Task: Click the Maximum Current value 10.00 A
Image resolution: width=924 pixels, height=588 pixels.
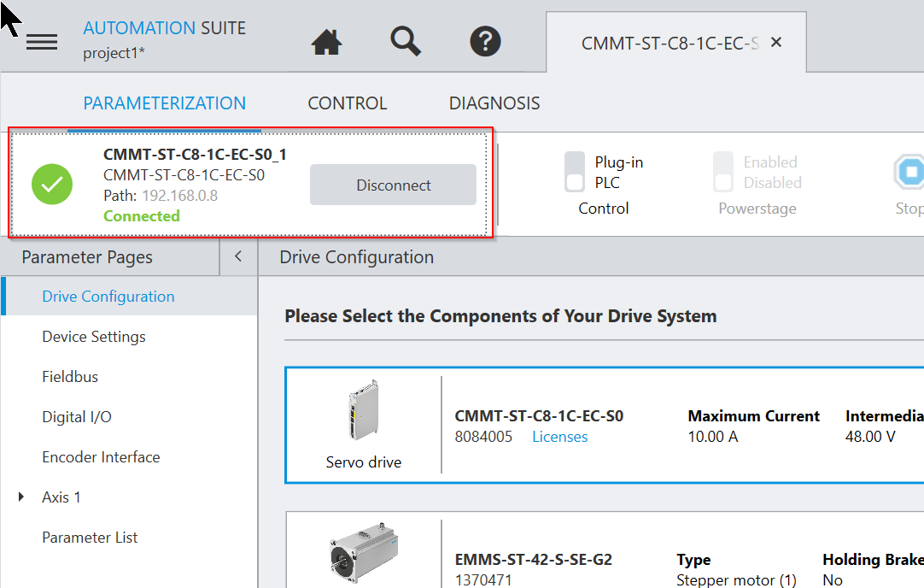Action: click(713, 437)
